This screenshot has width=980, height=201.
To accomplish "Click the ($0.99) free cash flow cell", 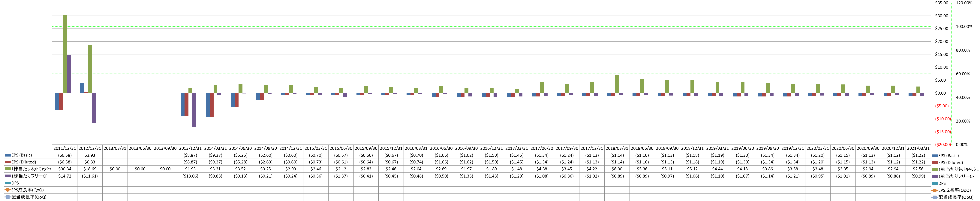I will [x=918, y=176].
